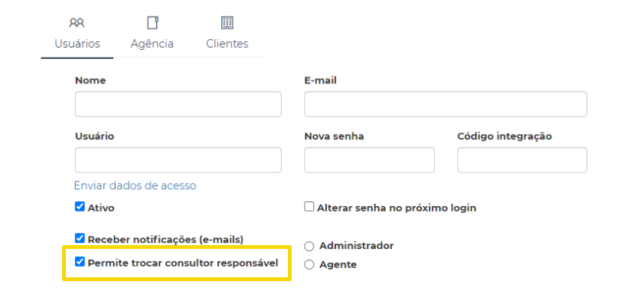Select the Administrador radio button
Viewport: 644px width, 298px height.
coord(309,247)
